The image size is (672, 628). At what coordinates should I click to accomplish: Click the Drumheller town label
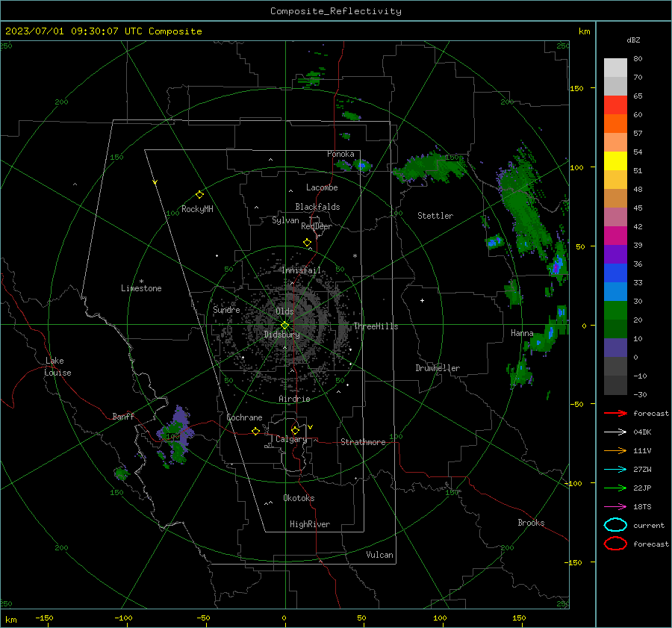pyautogui.click(x=438, y=368)
